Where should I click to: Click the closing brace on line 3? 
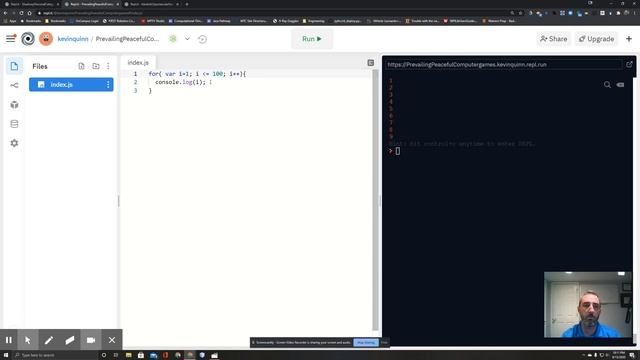pos(150,91)
